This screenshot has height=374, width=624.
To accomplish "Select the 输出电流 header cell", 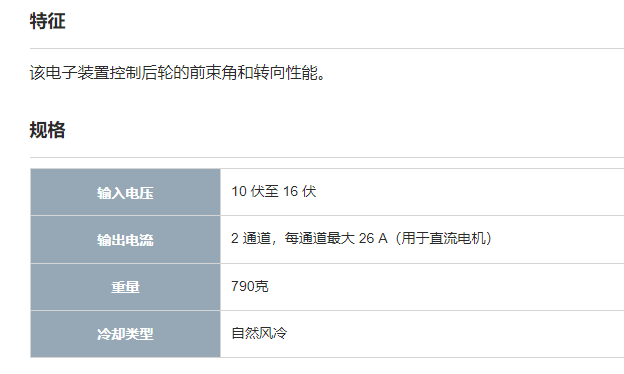I will click(125, 240).
